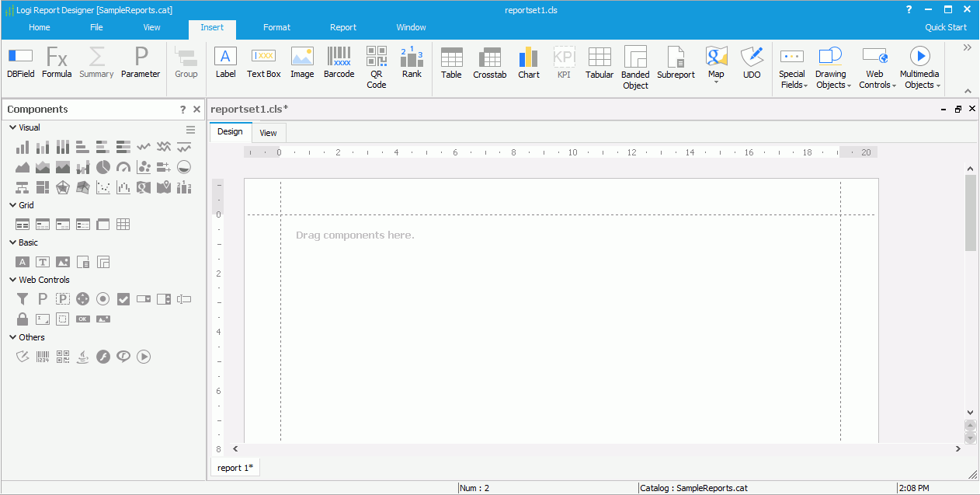Select the radio button control icon

click(103, 298)
